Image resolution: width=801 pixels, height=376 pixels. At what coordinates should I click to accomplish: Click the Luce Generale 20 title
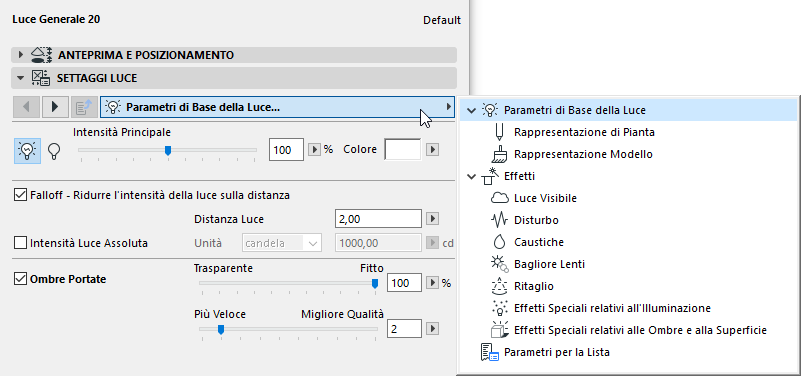click(x=56, y=19)
